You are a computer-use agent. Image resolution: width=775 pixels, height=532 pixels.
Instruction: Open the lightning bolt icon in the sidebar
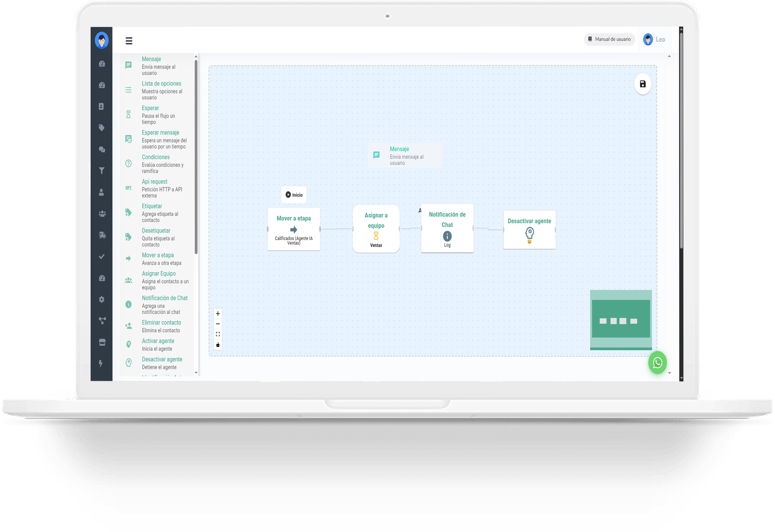pos(101,363)
